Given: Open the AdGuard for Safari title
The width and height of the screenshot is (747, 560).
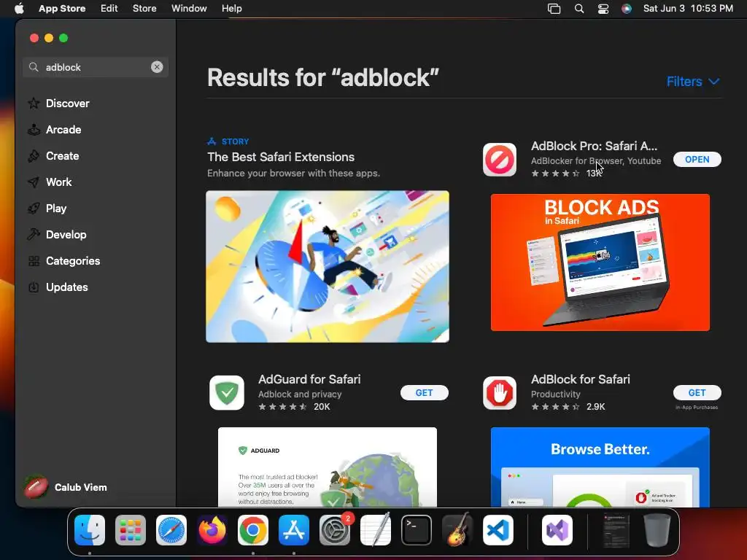Looking at the screenshot, I should point(309,379).
